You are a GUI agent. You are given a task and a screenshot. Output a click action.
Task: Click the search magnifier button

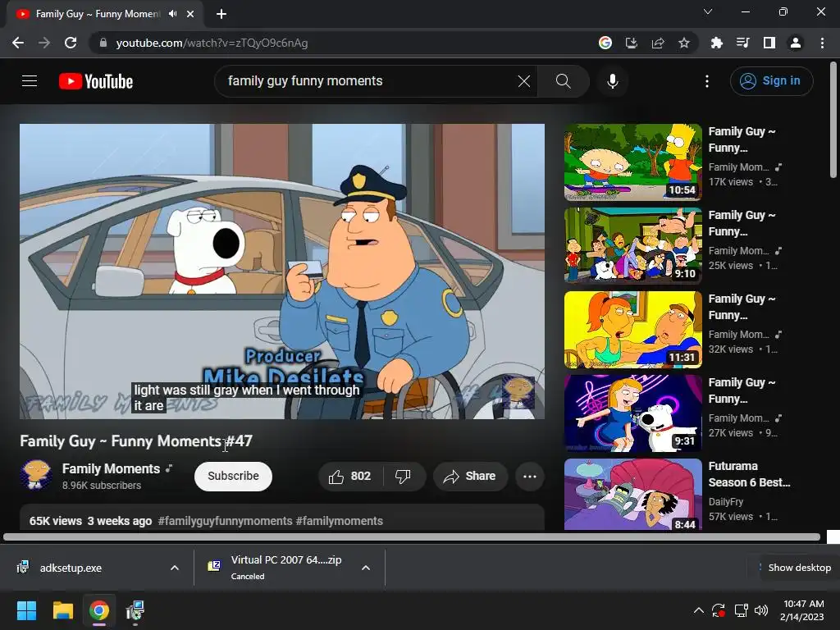tap(563, 81)
